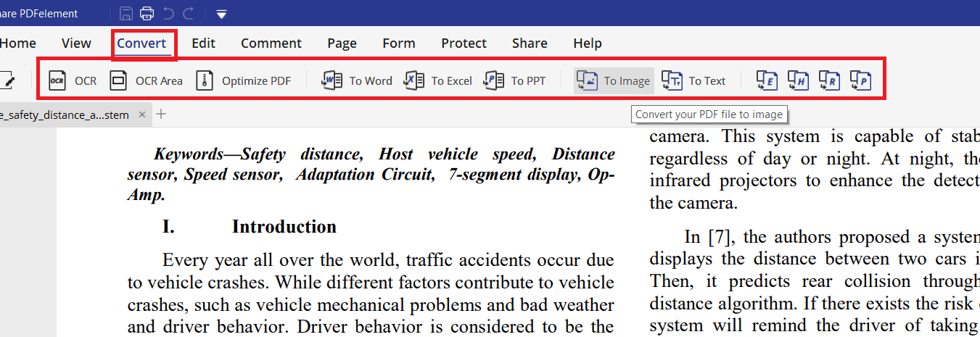Click Optimize PDF in the toolbar
This screenshot has width=980, height=337.
coord(244,80)
